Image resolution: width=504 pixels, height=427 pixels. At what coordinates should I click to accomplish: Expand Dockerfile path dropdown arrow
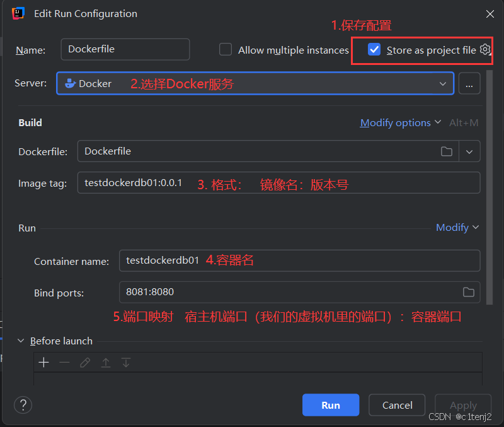point(469,151)
